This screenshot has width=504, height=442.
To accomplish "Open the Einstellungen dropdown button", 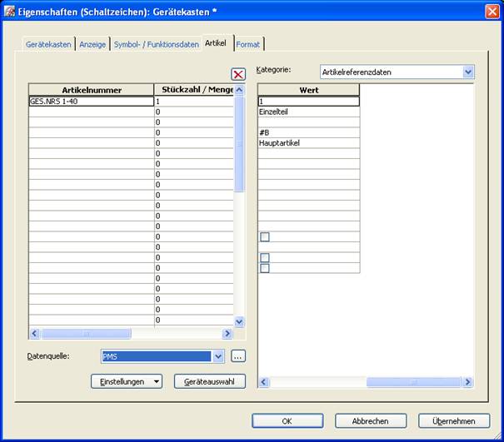I will [x=127, y=381].
